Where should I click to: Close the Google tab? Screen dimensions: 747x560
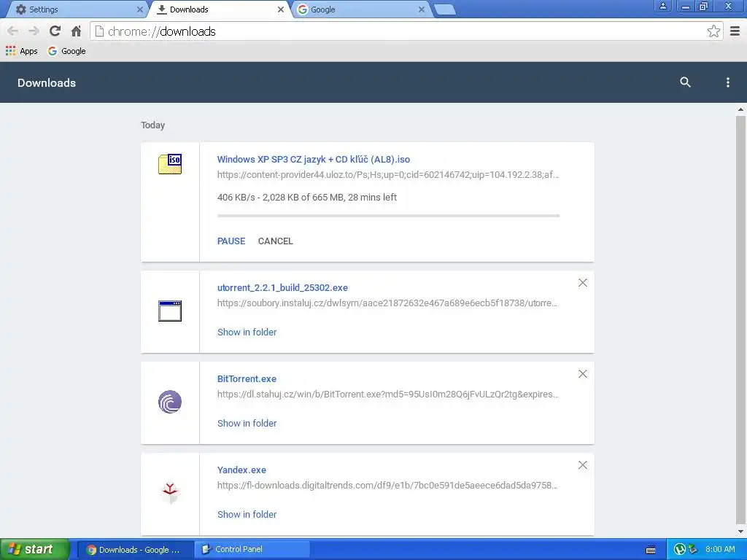pos(422,9)
